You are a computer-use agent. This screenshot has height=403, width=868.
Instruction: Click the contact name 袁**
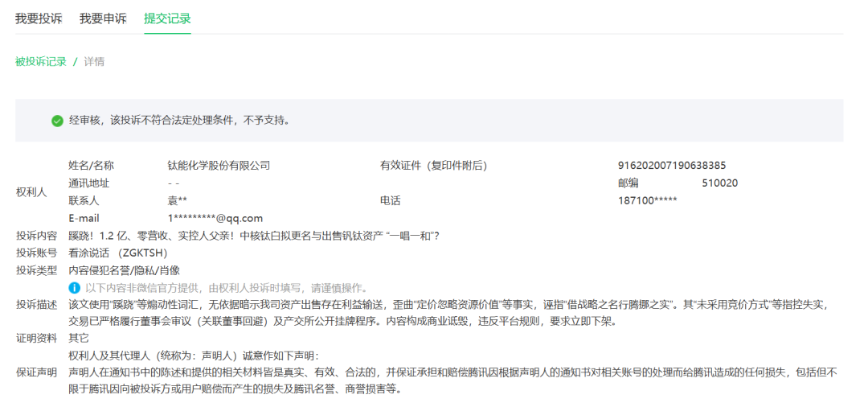177,200
